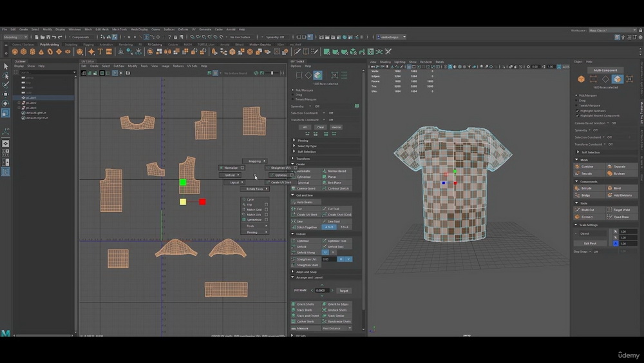Screen dimensions: 644x363
Task: Click UV Toolkit shell selection grid icon
Action: [344, 75]
